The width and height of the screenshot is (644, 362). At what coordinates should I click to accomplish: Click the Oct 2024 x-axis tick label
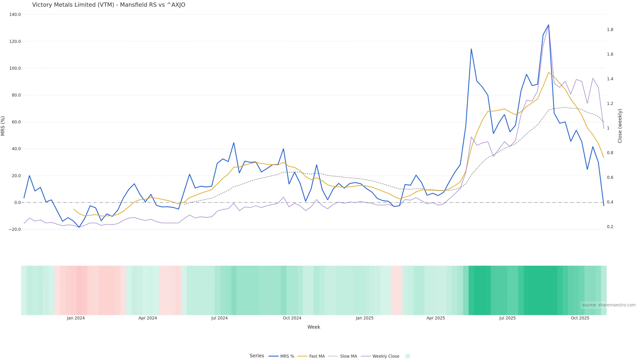[292, 318]
